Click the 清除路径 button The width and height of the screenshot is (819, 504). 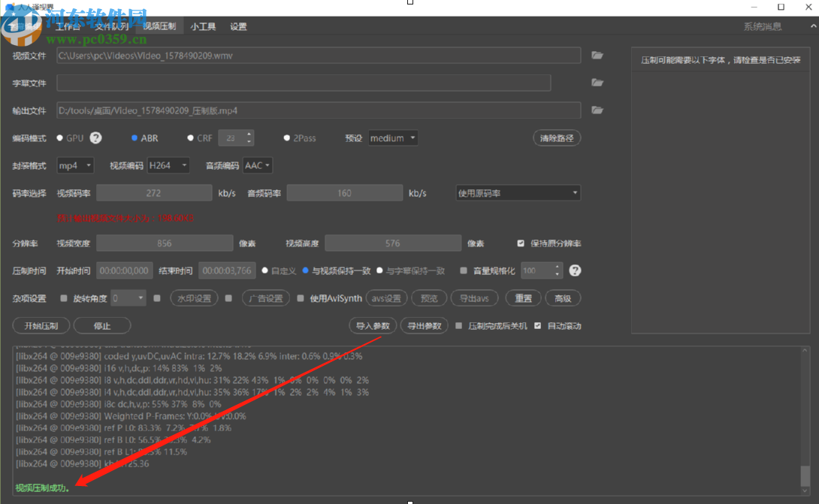[557, 138]
